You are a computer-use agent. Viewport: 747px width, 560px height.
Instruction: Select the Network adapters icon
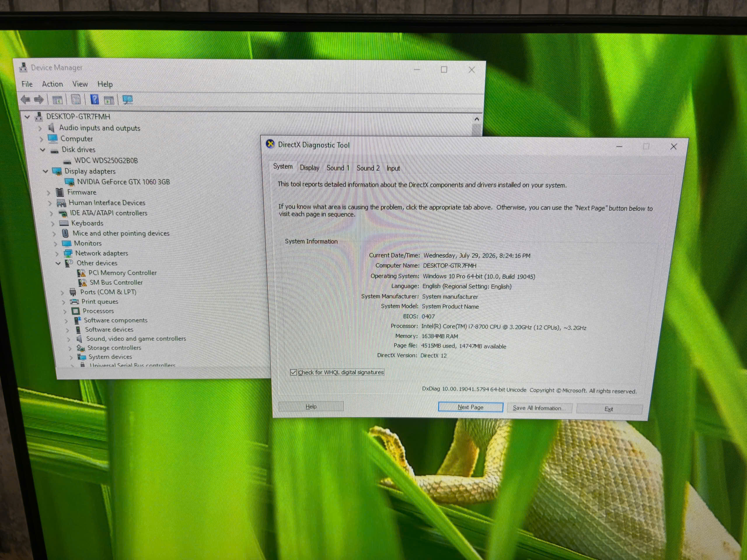(68, 253)
